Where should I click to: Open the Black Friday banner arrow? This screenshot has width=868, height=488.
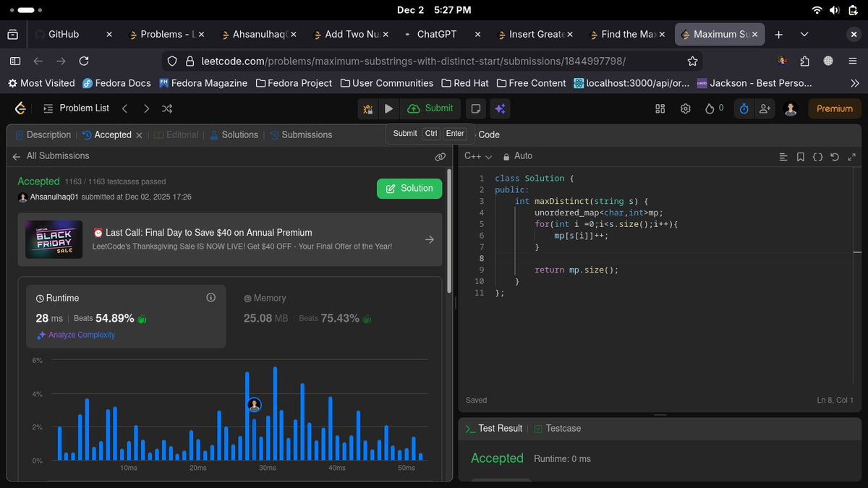click(429, 239)
